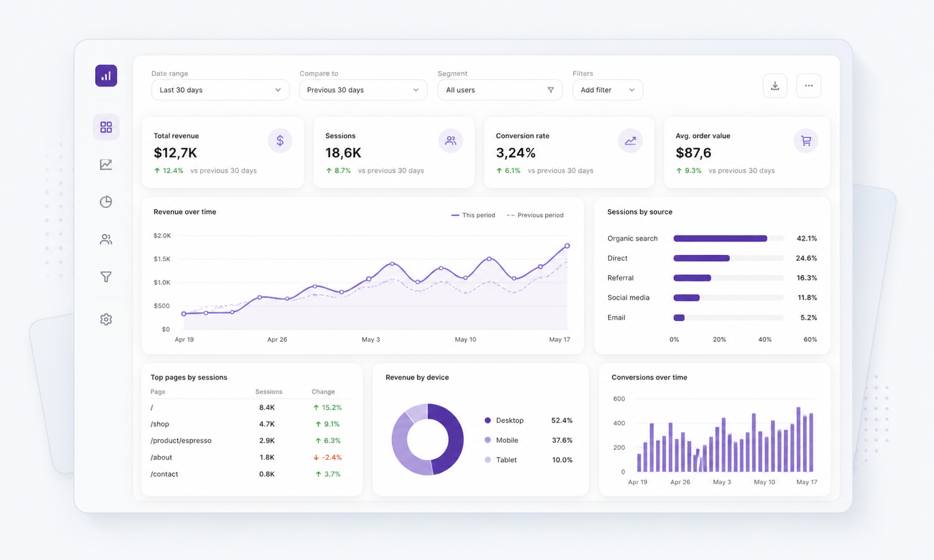
Task: Click the Organic search progress bar
Action: [729, 238]
